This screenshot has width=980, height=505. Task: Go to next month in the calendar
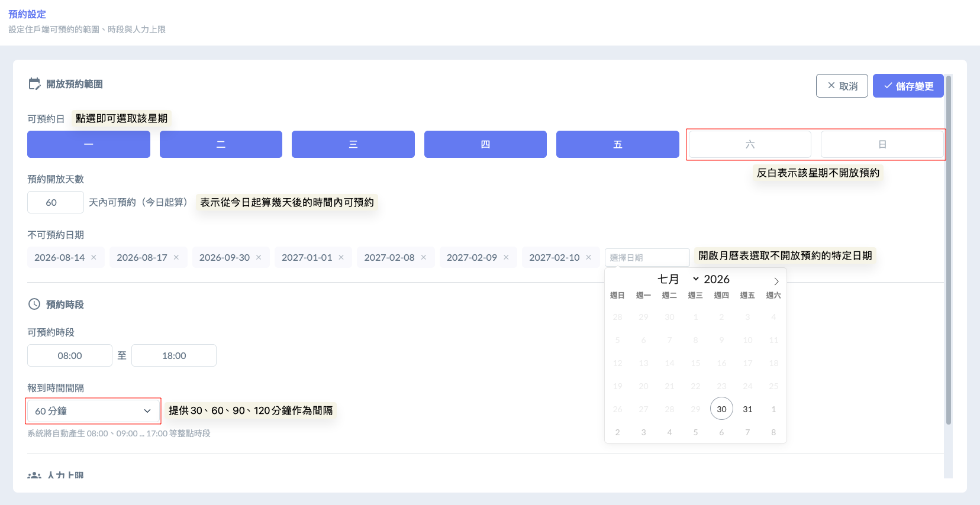point(776,281)
